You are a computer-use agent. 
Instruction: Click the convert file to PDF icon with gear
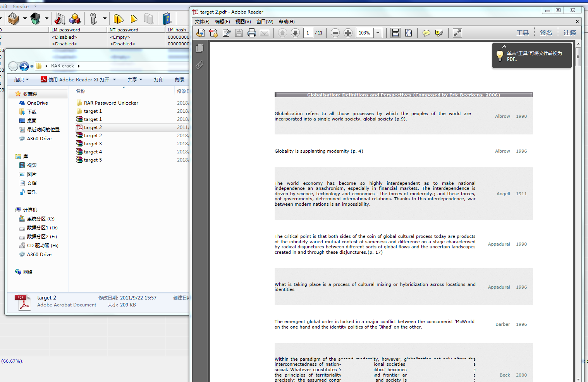pos(213,33)
